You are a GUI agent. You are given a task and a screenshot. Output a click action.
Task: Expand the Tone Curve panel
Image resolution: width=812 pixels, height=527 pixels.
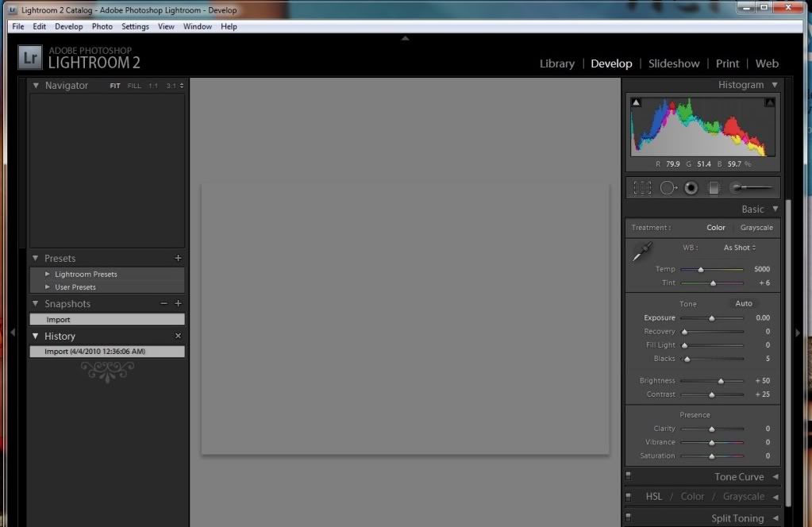pyautogui.click(x=775, y=476)
